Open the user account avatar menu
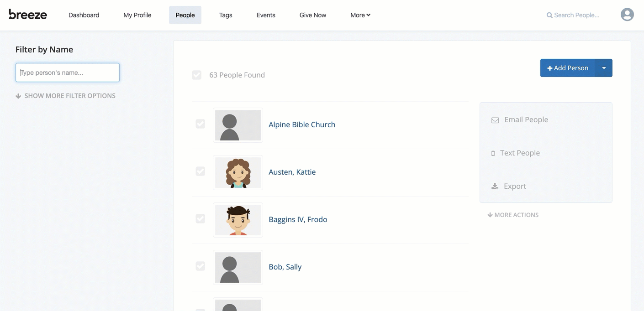This screenshot has height=311, width=644. [x=627, y=15]
